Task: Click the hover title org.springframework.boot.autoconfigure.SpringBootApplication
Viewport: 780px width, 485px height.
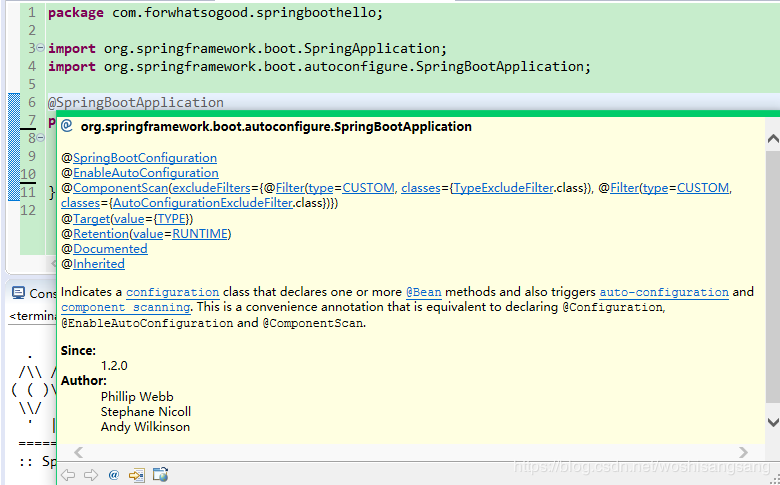Action: [276, 126]
